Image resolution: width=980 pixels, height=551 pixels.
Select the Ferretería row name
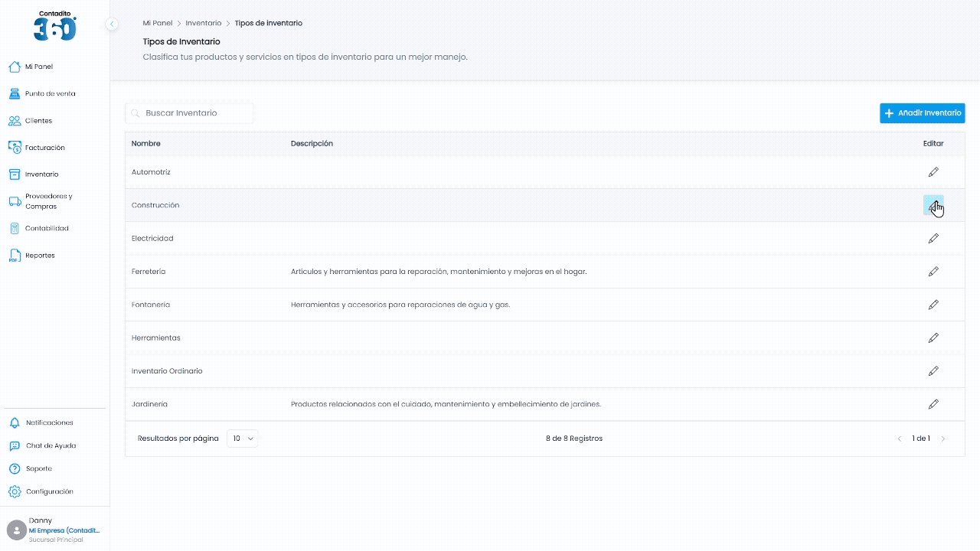pos(149,272)
